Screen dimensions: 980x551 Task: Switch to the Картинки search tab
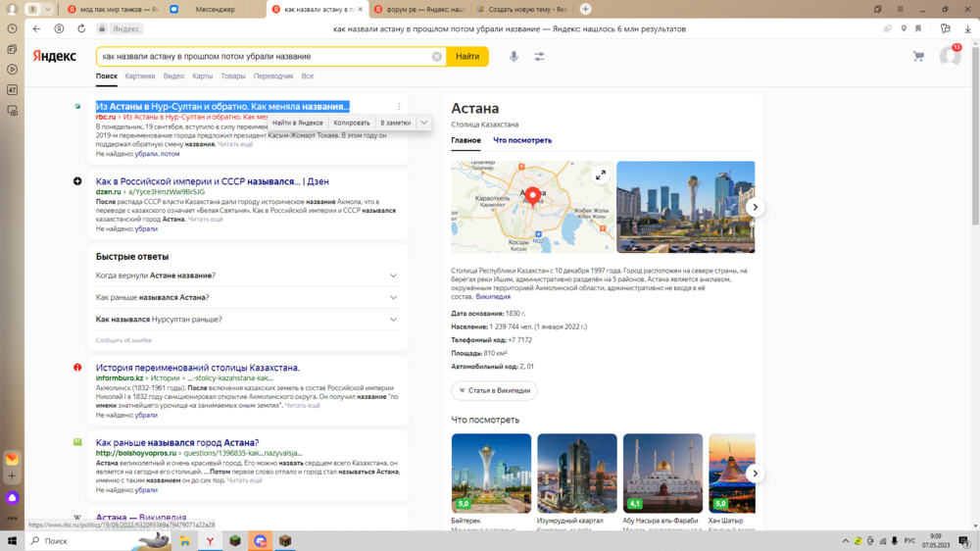(x=140, y=76)
